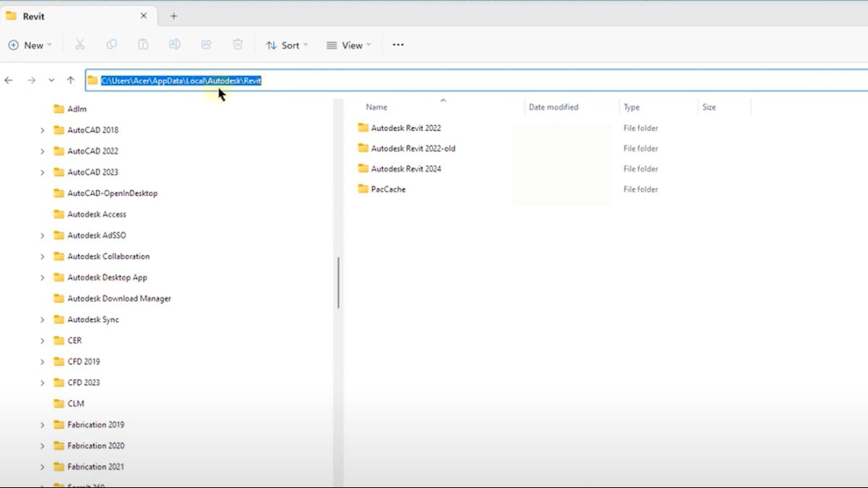Click the Fabrication 2019 folder icon
This screenshot has width=868, height=488.
[59, 424]
